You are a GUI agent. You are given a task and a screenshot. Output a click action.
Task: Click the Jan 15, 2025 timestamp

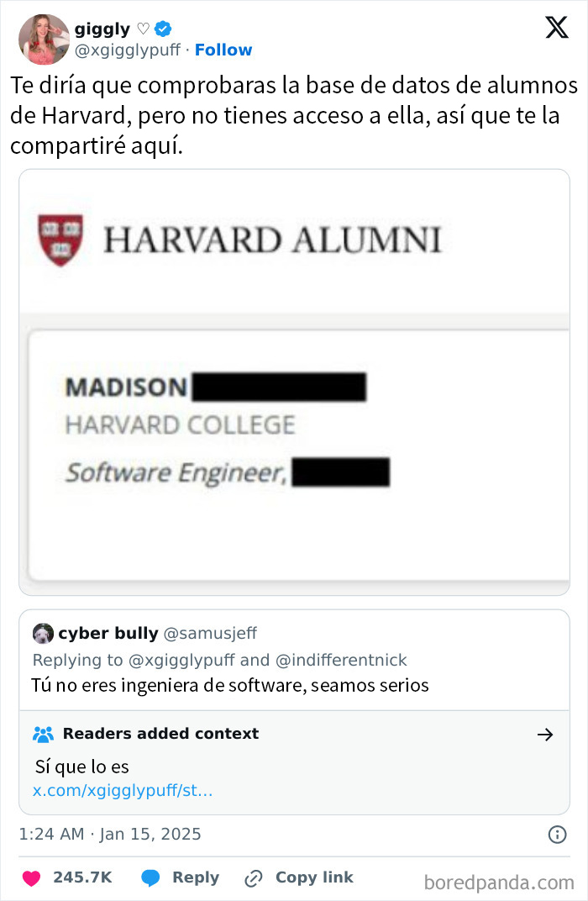pyautogui.click(x=109, y=833)
